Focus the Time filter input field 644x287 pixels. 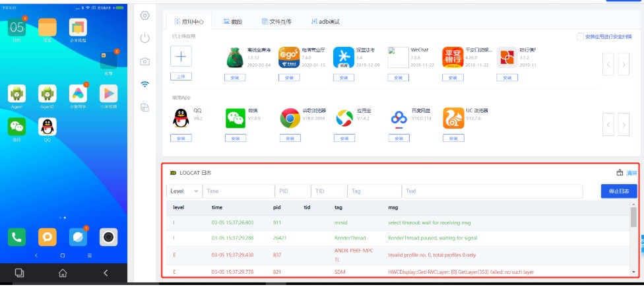(239, 191)
